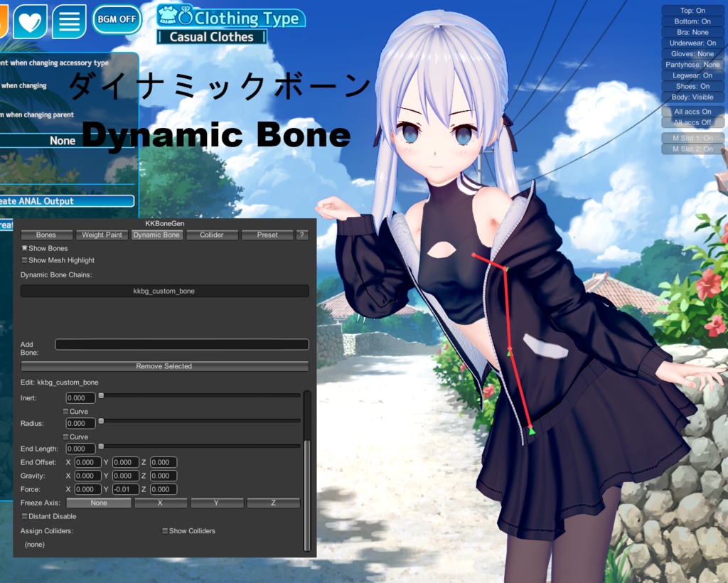Click the End Length value field
The height and width of the screenshot is (583, 728).
(x=80, y=449)
